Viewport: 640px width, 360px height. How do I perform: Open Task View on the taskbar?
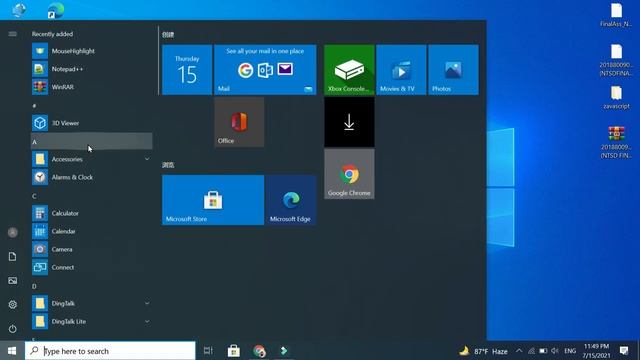click(208, 351)
